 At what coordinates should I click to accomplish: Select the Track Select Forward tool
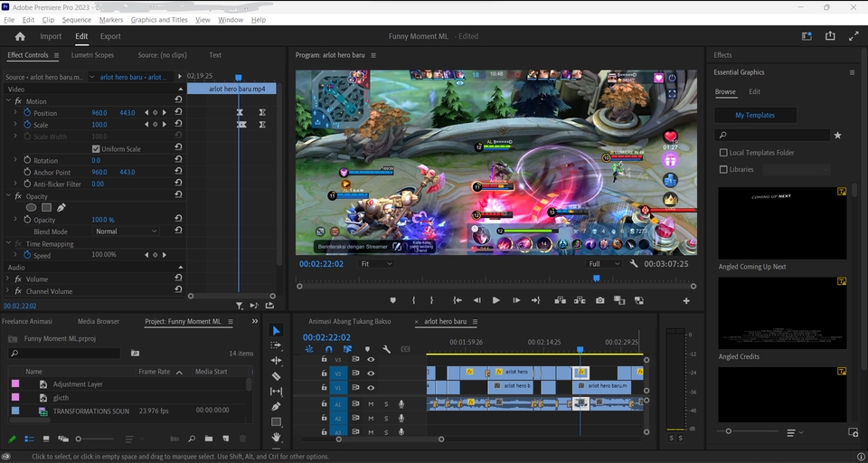(277, 345)
